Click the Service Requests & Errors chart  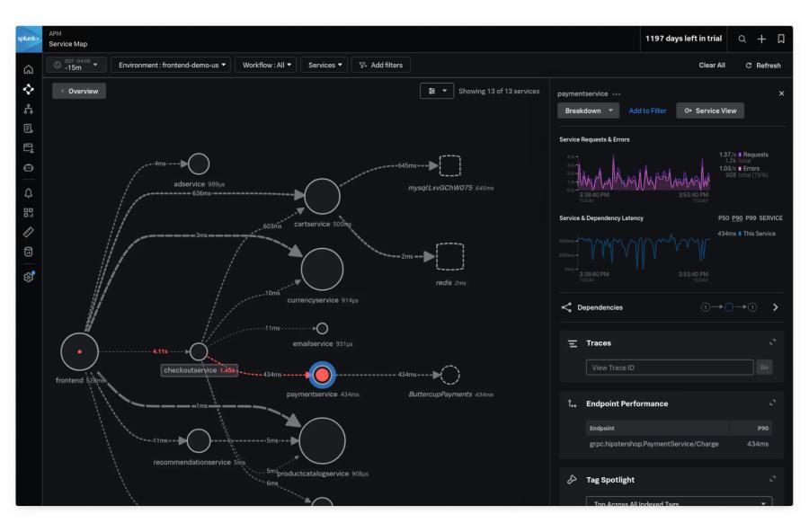[x=644, y=173]
